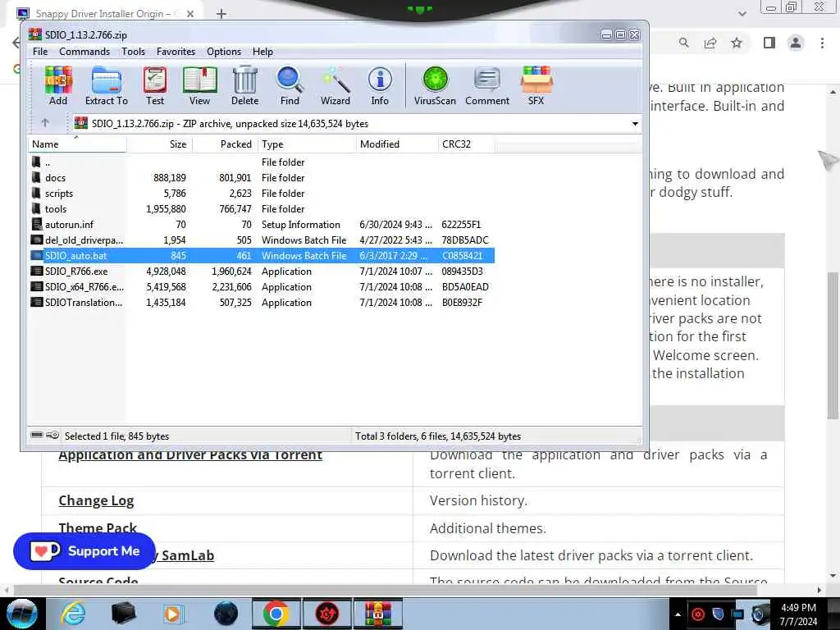The height and width of the screenshot is (630, 840).
Task: Add an archive Comment
Action: coord(487,85)
